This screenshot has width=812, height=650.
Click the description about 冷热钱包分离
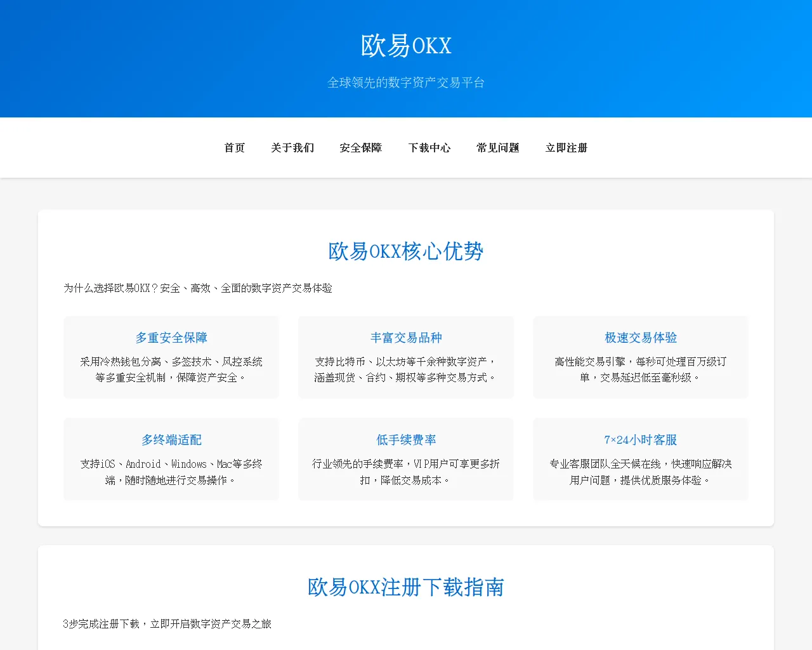pyautogui.click(x=171, y=369)
